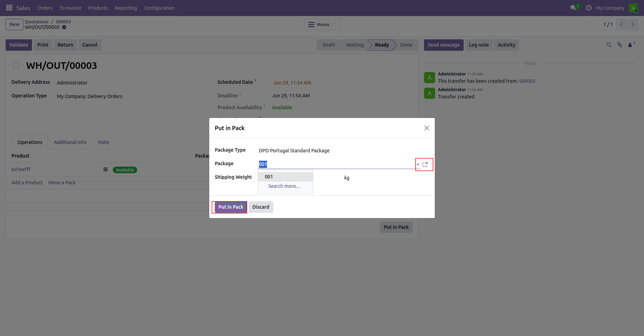Viewport: 644px width, 336px height.
Task: Open the Administrator user avatar menu
Action: point(633,8)
